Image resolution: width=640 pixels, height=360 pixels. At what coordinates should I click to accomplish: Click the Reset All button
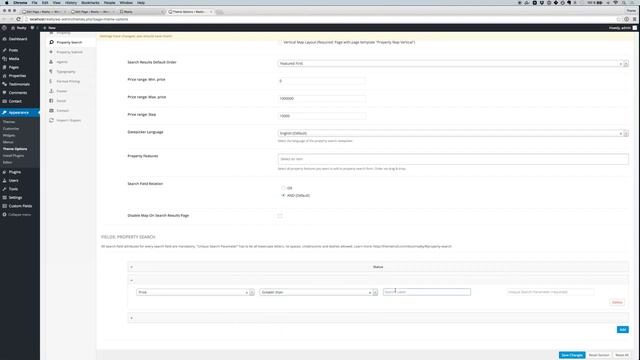tap(622, 355)
